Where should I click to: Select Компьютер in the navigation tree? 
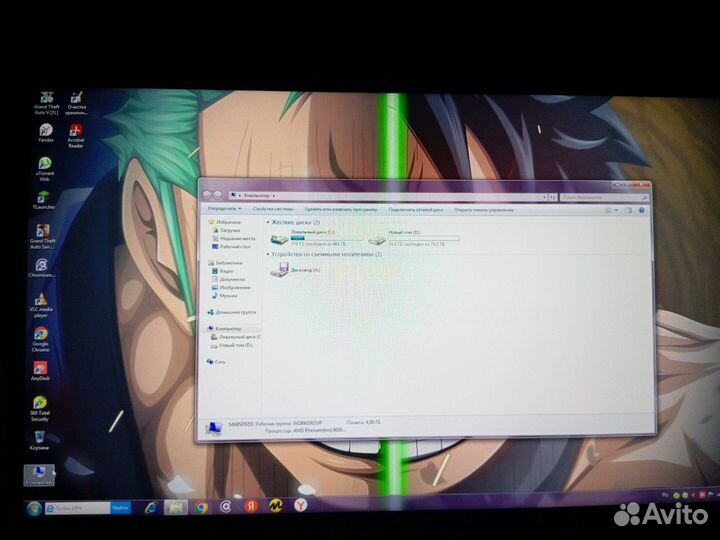pos(224,329)
